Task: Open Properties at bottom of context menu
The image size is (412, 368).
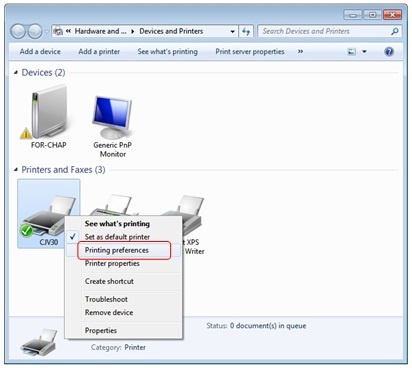Action: point(124,331)
